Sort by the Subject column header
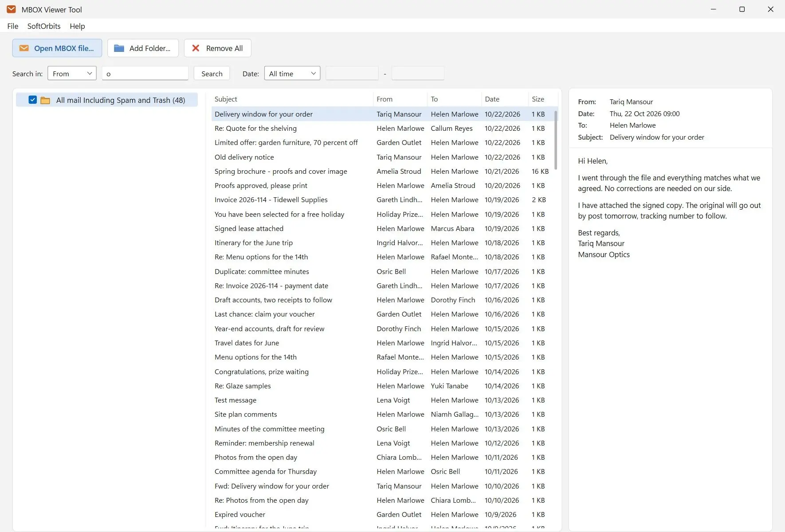 292,99
